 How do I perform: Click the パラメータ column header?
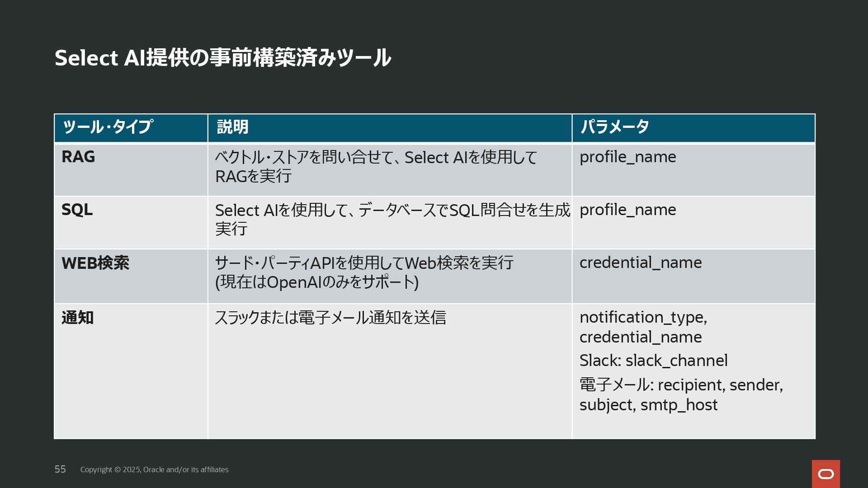pyautogui.click(x=614, y=127)
